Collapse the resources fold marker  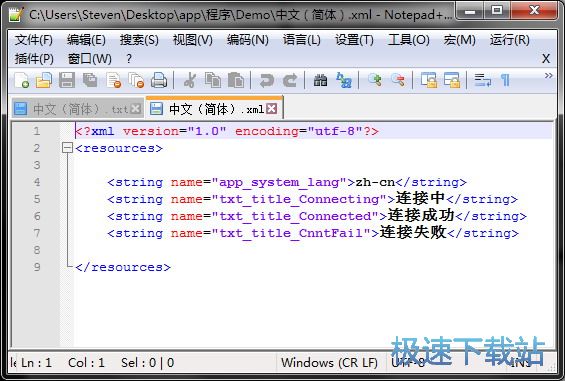[x=67, y=148]
